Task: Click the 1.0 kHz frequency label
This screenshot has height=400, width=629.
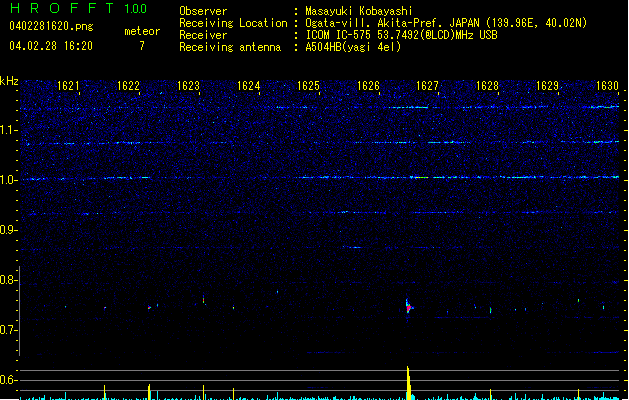Action: [x=8, y=180]
